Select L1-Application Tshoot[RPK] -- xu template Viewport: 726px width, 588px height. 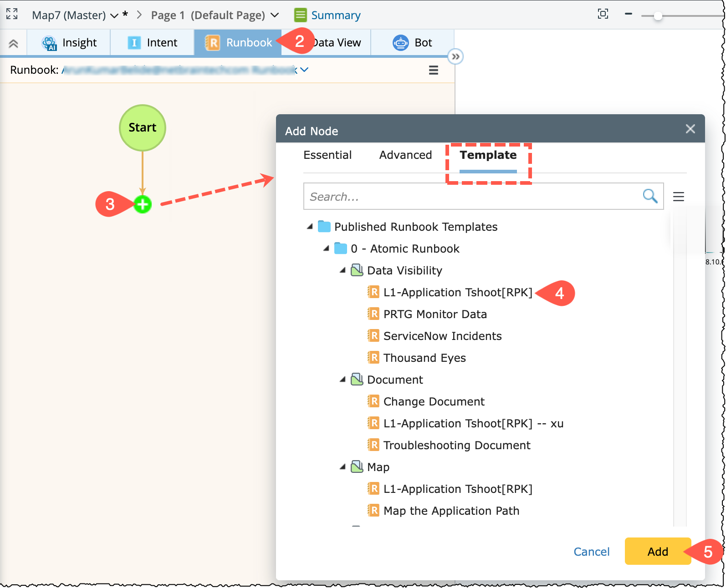(x=473, y=423)
